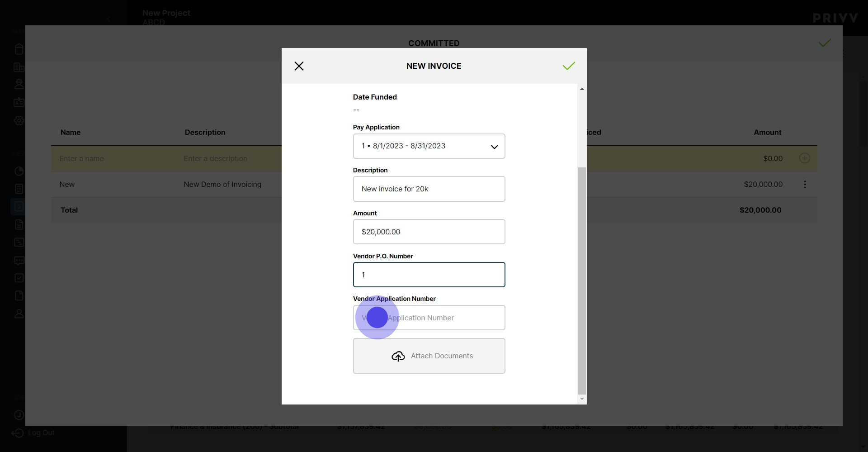Open the user profile sidebar icon
This screenshot has width=868, height=452.
pyautogui.click(x=19, y=314)
